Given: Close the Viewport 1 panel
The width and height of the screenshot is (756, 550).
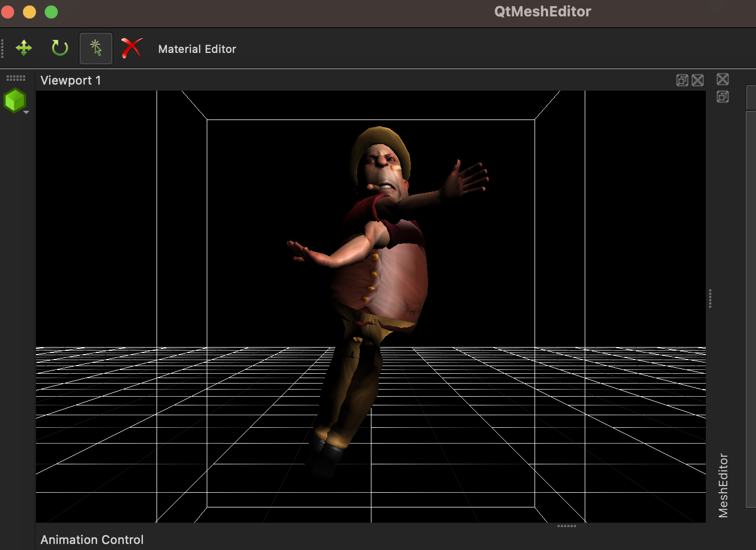Looking at the screenshot, I should click(x=698, y=80).
